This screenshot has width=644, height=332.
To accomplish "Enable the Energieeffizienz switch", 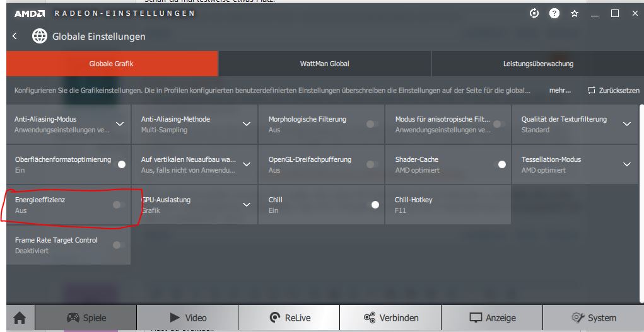I will tap(119, 204).
